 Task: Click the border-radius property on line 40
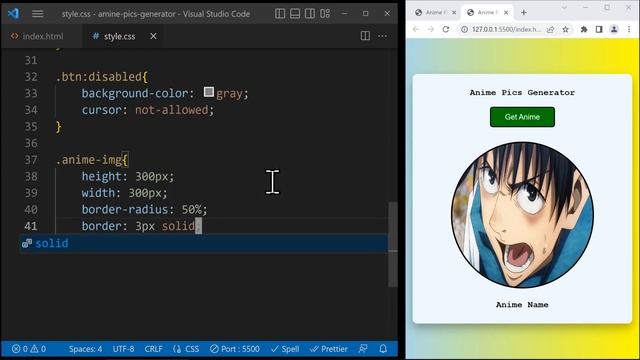point(124,209)
